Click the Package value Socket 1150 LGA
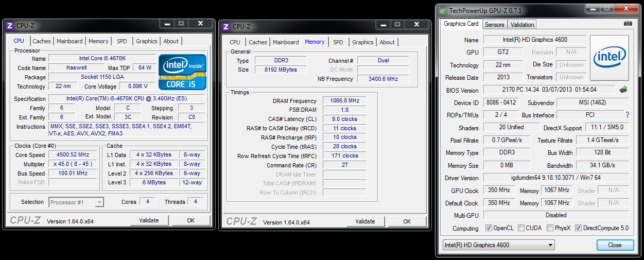The width and height of the screenshot is (644, 260). (x=102, y=77)
